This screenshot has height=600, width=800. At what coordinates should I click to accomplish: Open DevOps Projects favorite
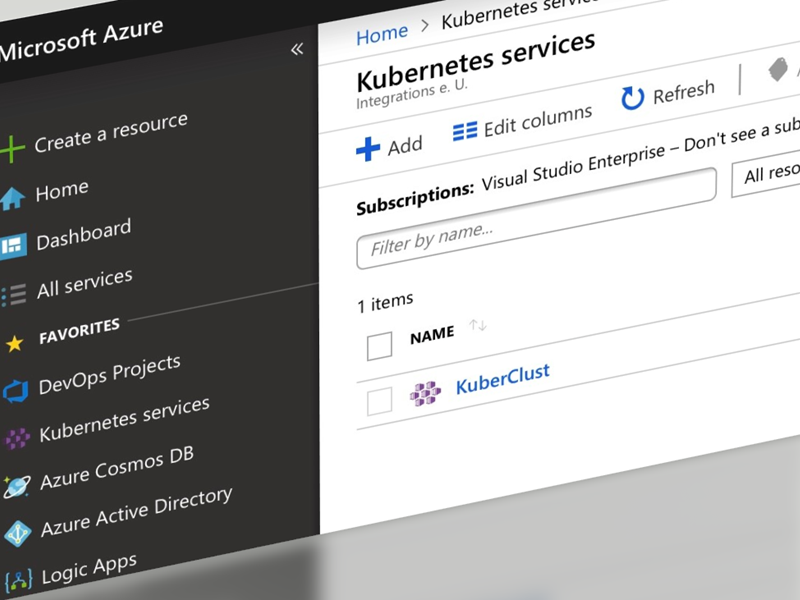coord(110,375)
